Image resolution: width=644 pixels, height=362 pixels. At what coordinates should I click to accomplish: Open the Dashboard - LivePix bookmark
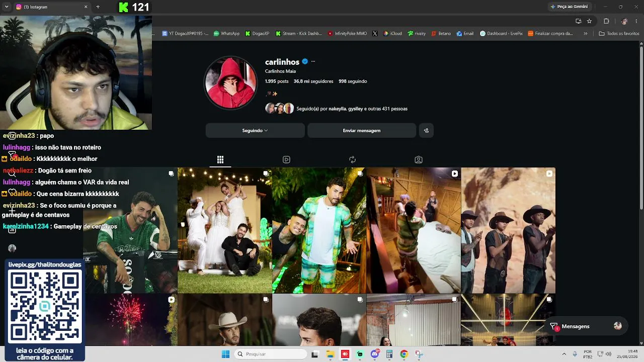[x=501, y=34]
